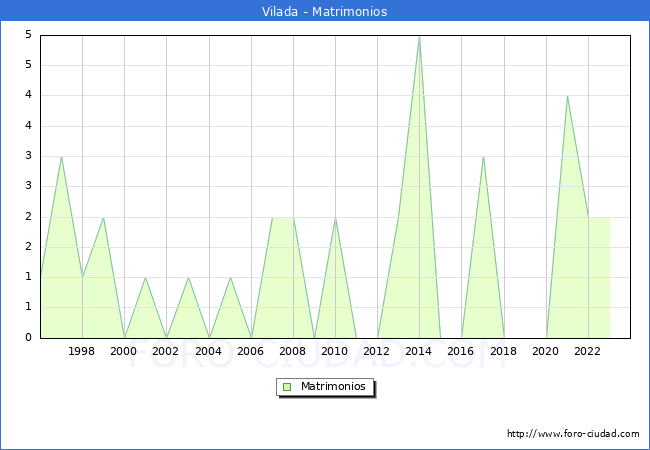Select the 2021 peak data point

(x=567, y=96)
